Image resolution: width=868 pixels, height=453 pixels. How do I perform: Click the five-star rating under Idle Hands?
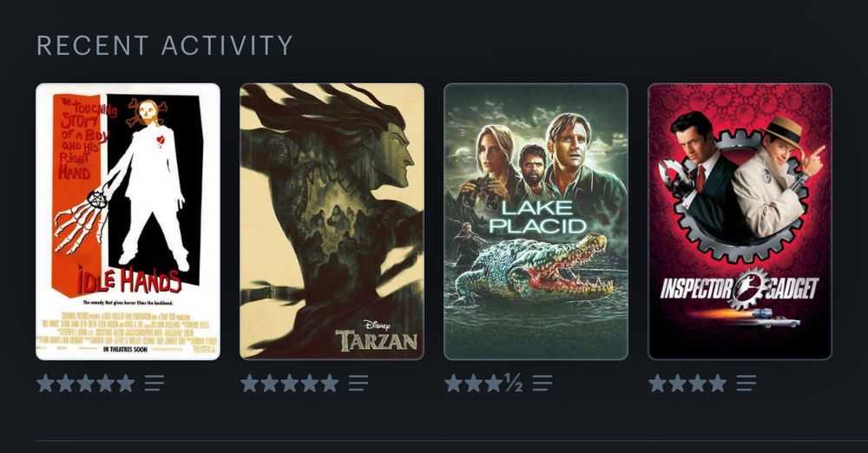[86, 384]
